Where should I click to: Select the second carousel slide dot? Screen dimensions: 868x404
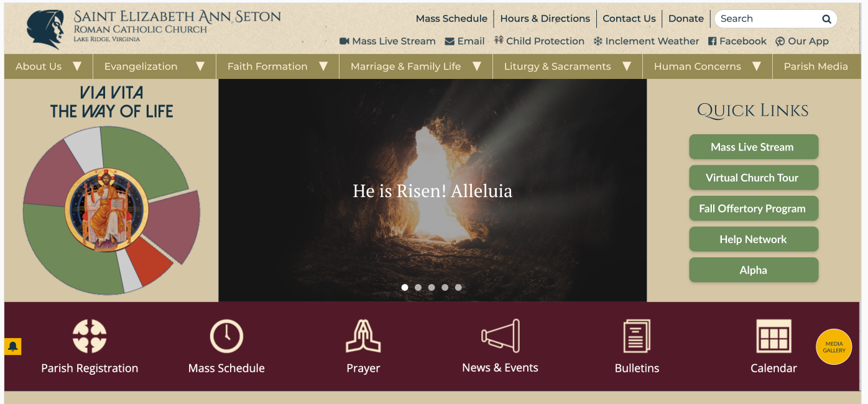pyautogui.click(x=418, y=287)
